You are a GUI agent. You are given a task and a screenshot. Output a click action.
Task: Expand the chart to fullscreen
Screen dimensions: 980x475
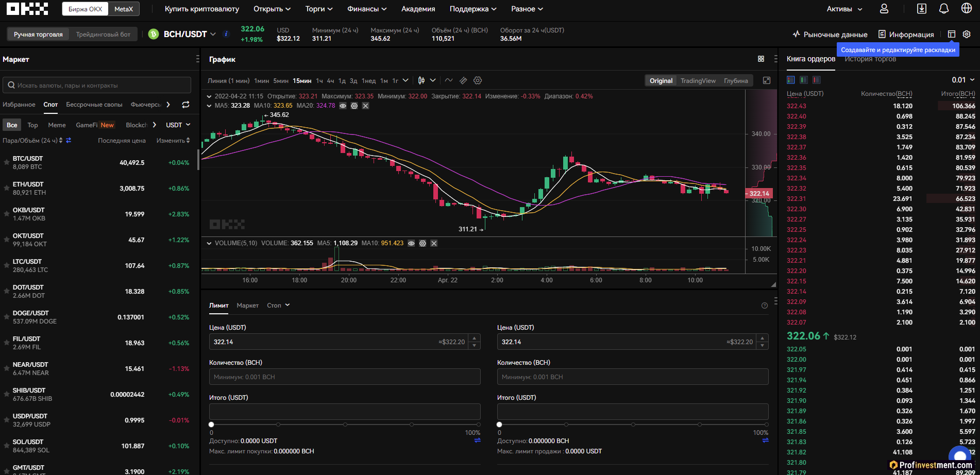(x=767, y=80)
